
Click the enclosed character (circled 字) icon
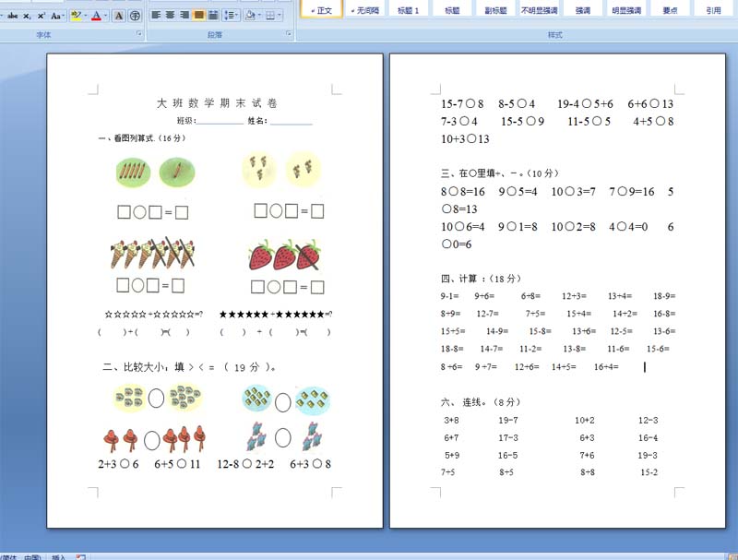135,16
